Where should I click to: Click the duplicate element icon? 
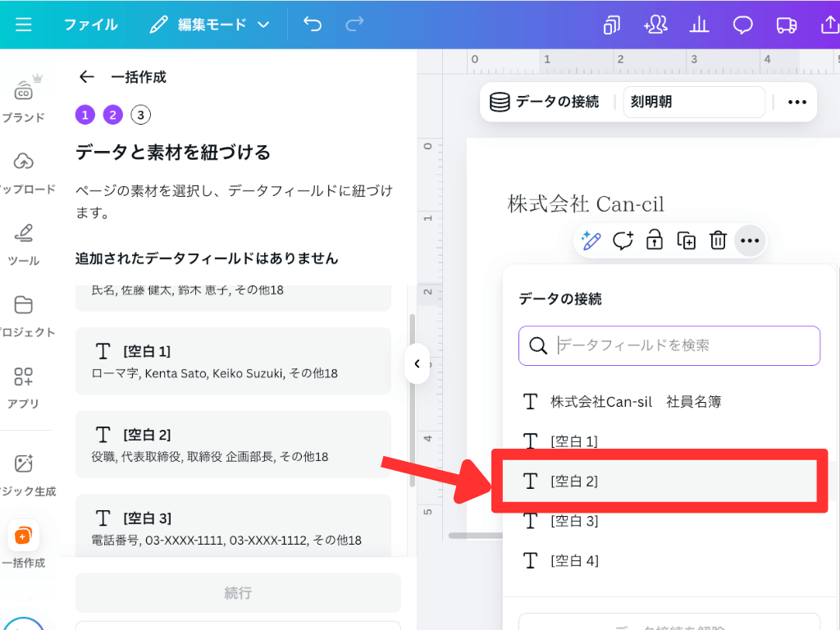coord(687,240)
